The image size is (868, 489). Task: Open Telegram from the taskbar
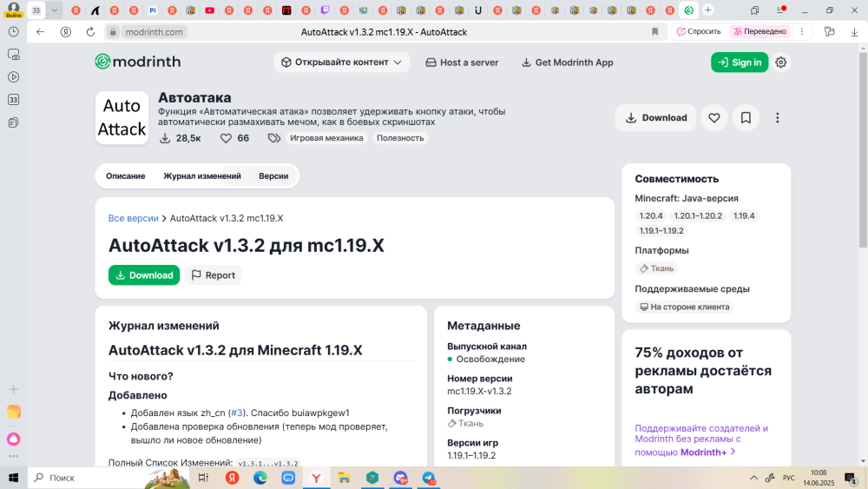point(429,478)
